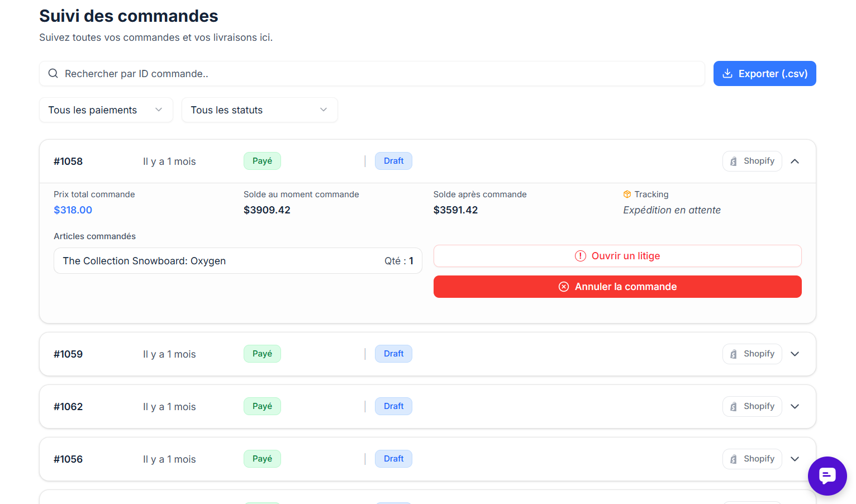Click the Solde après commande label
This screenshot has width=856, height=504.
tap(480, 194)
